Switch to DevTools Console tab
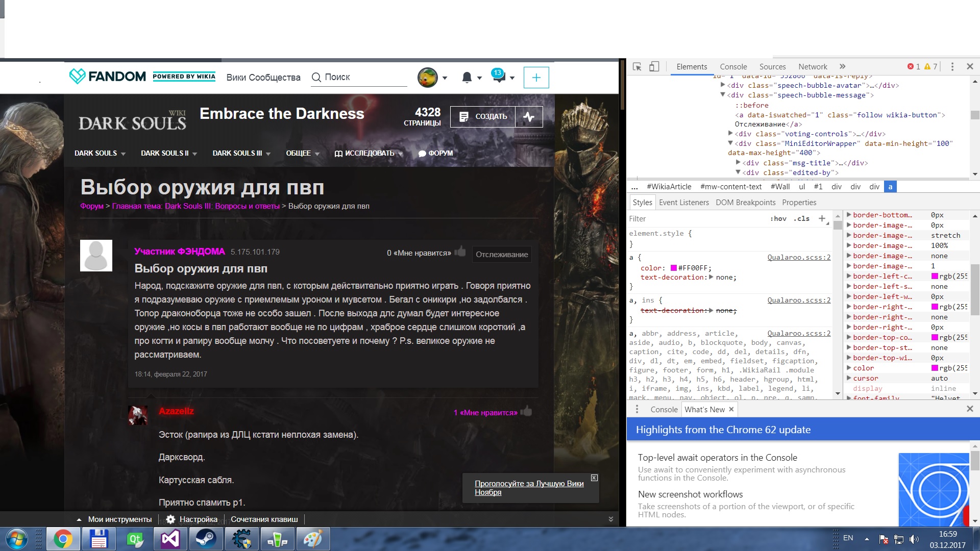 (733, 67)
